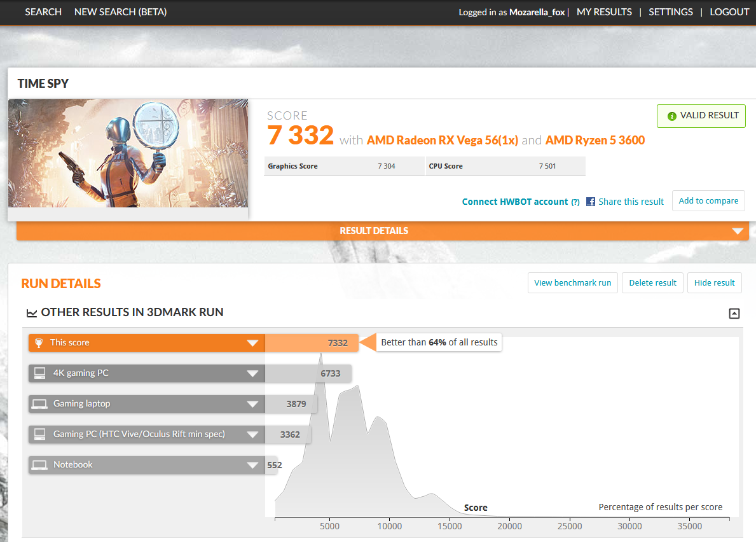Screen dimensions: 756x542
Task: Click 'Percentage of results per score' label
Action: click(660, 507)
